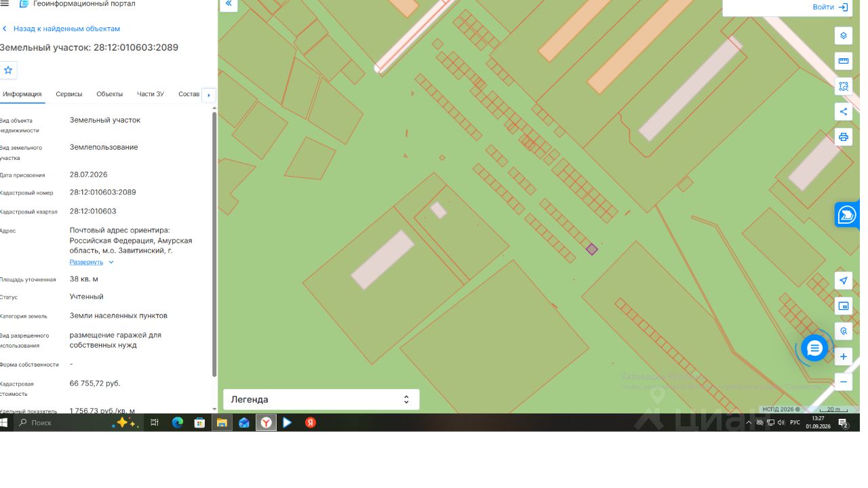Select the ruler measurement tool
The image size is (868, 488).
pyautogui.click(x=843, y=61)
